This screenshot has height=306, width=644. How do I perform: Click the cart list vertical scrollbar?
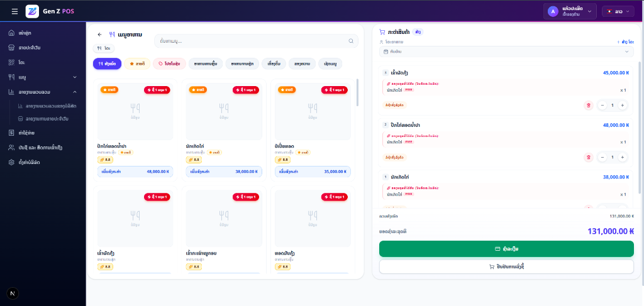pyautogui.click(x=639, y=127)
